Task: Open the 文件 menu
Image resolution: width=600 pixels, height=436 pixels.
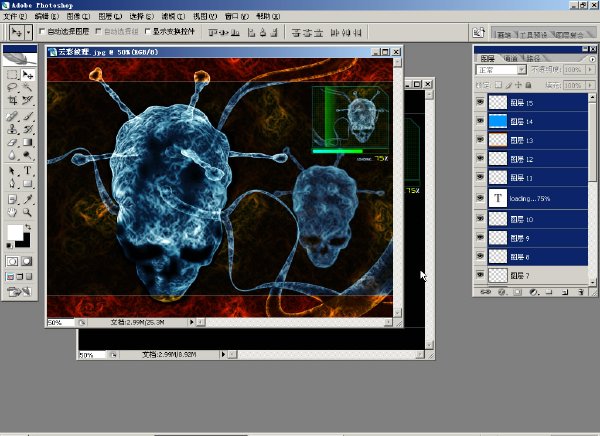Action: point(15,16)
